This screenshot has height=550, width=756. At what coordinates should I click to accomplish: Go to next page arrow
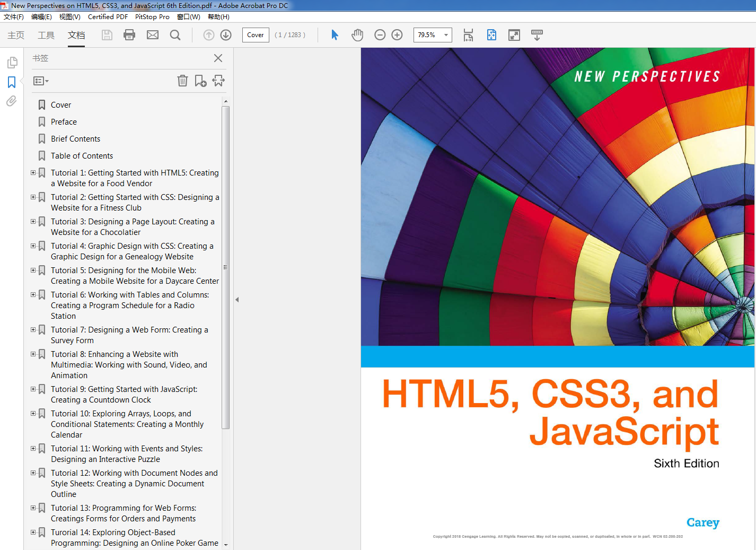pos(226,35)
